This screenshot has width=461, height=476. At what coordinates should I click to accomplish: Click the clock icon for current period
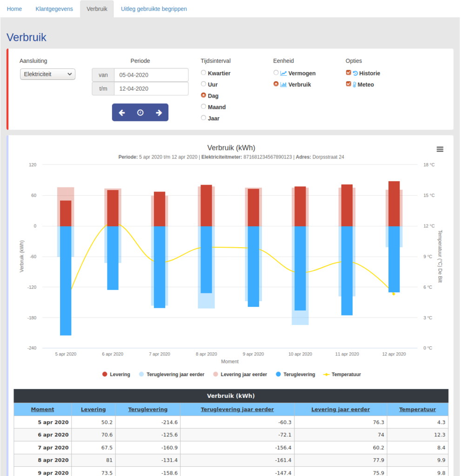point(140,112)
